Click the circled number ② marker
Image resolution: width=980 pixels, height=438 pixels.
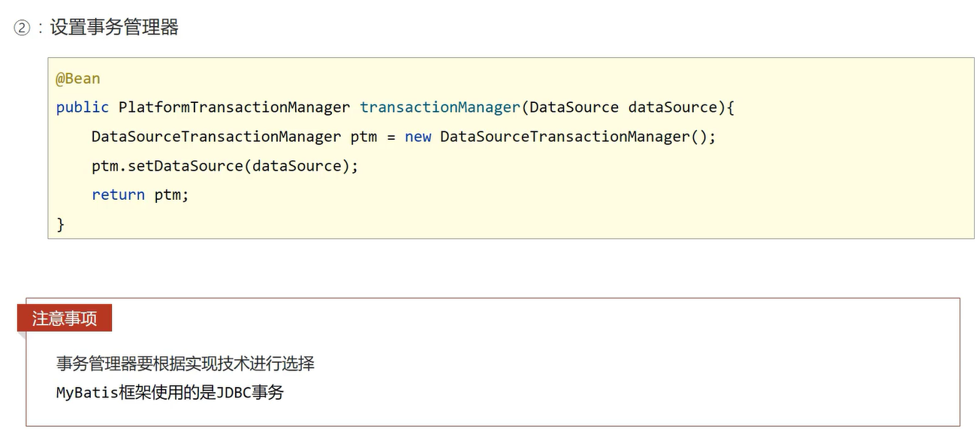click(22, 29)
